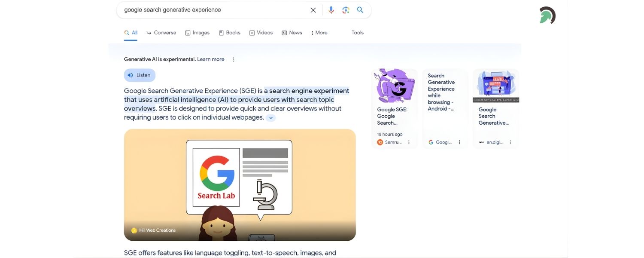Open Google Lens image search

tap(346, 10)
